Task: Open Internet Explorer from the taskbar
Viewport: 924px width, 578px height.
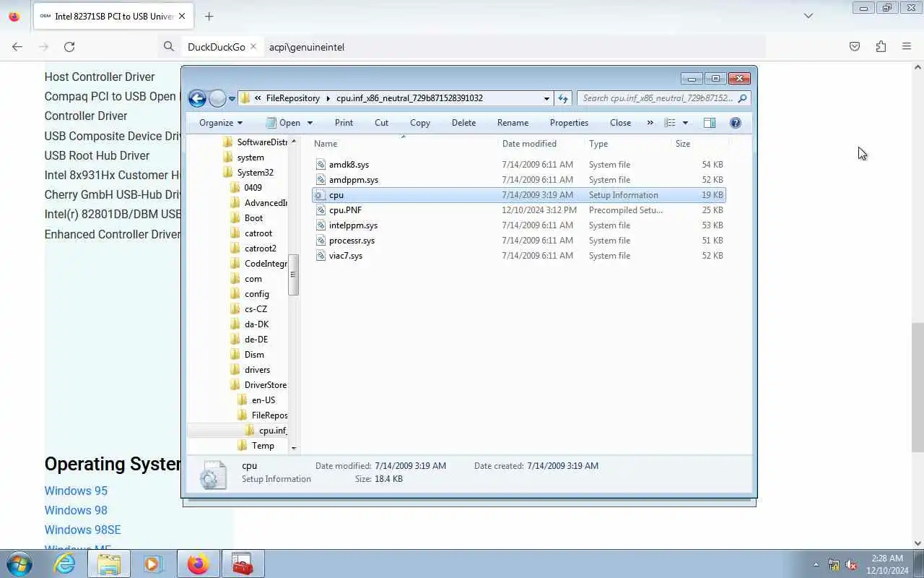Action: click(x=65, y=564)
